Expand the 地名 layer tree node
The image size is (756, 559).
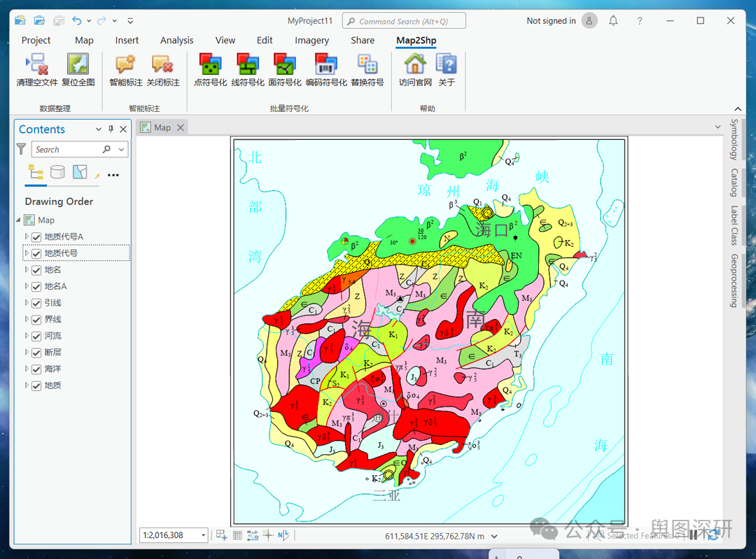tap(27, 270)
